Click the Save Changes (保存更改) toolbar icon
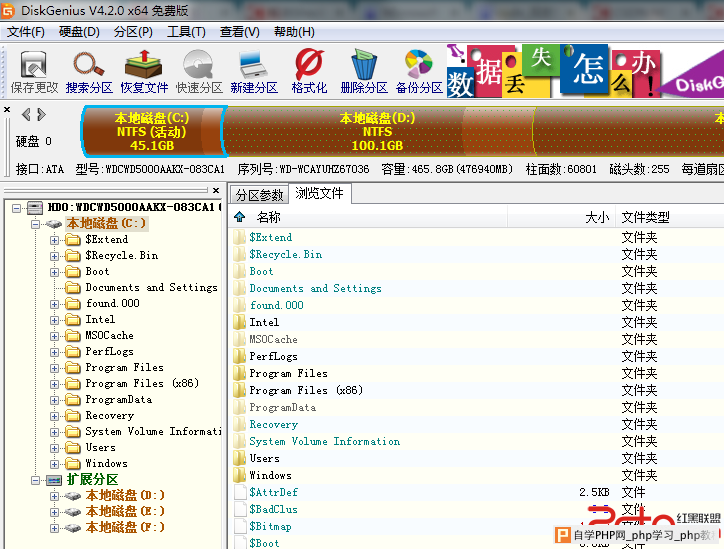This screenshot has width=724, height=549. [x=34, y=66]
